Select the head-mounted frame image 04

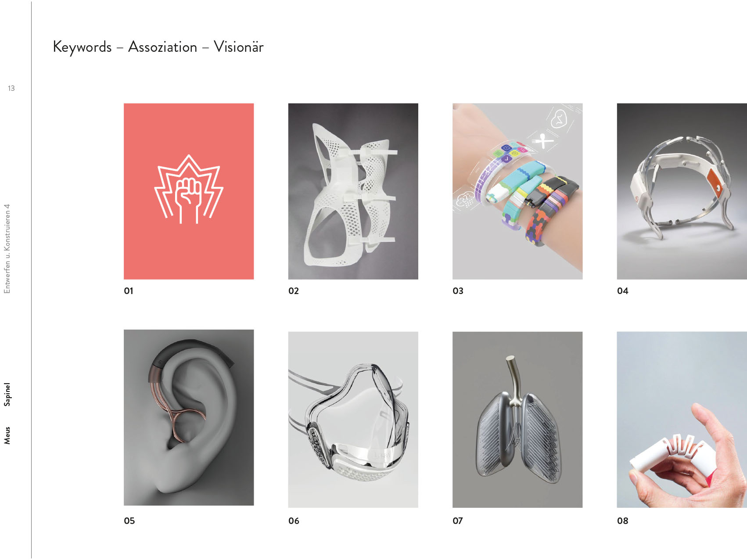tap(682, 191)
